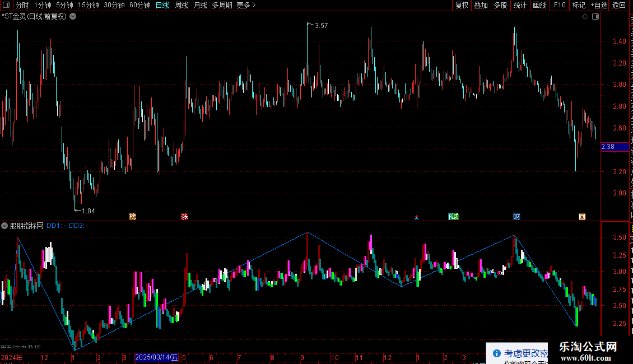The width and height of the screenshot is (633, 364).
Task: Select the 5分钟 period tab
Action: 64,5
